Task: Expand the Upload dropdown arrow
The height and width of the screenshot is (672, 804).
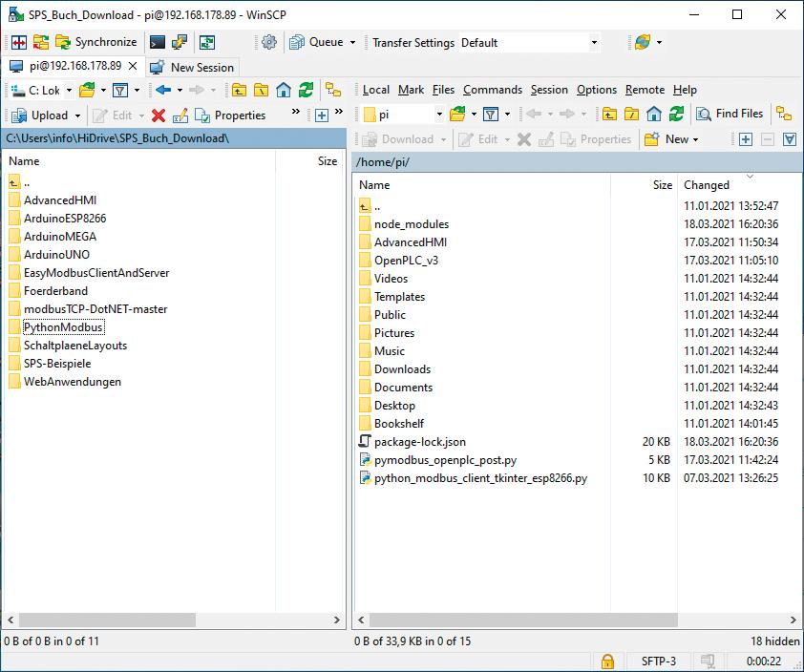Action: (x=77, y=115)
